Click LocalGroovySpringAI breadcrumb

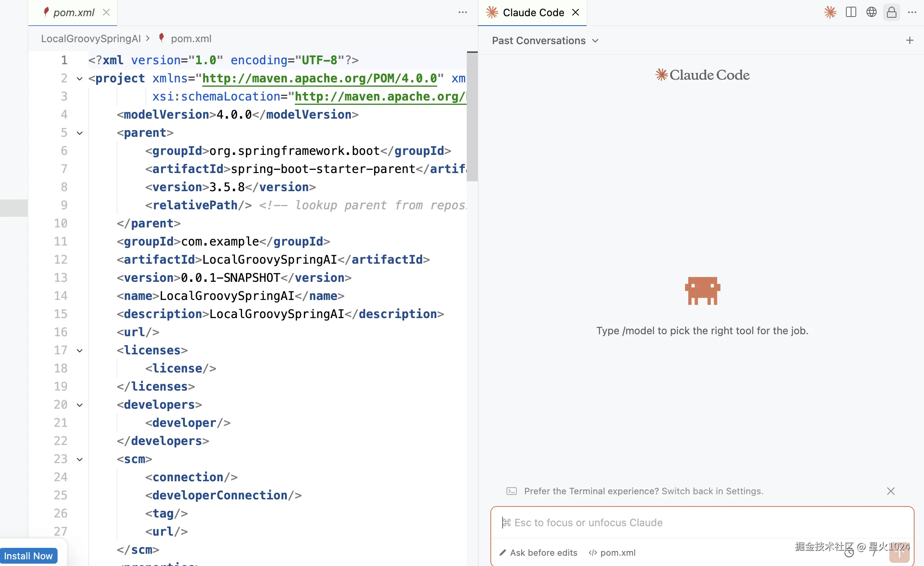click(91, 39)
